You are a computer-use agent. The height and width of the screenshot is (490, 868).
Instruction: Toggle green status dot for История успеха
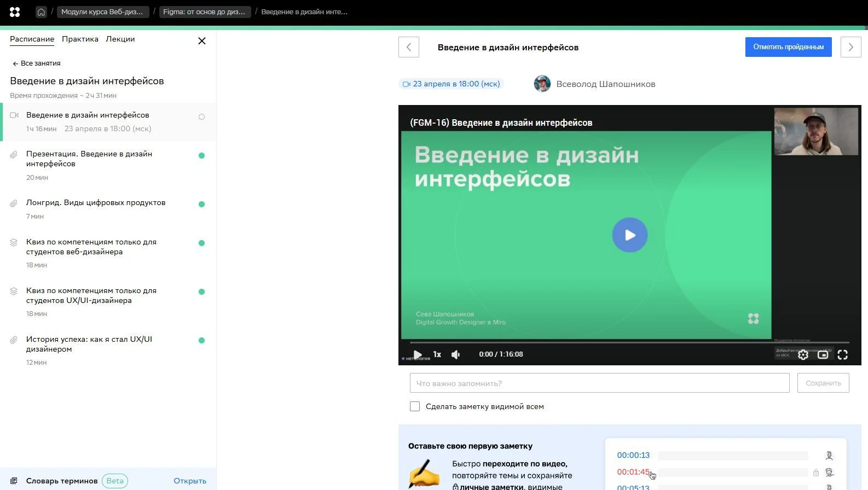pos(201,340)
